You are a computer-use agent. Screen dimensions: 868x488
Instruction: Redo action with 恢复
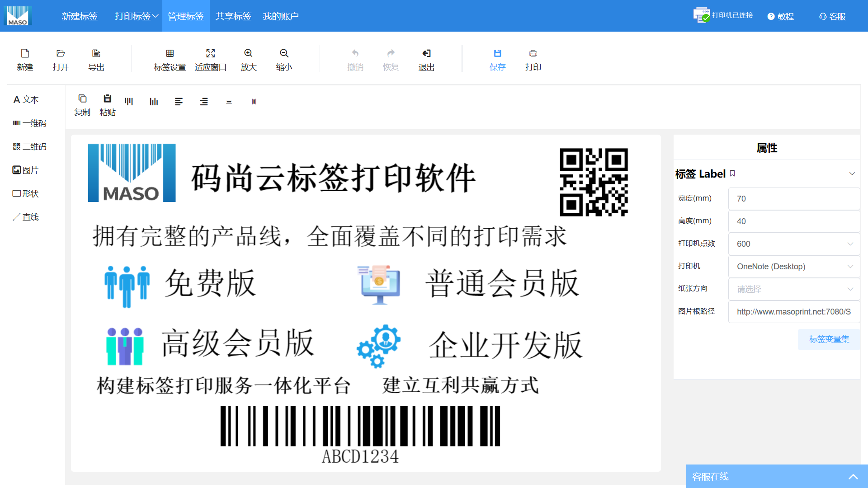(391, 60)
